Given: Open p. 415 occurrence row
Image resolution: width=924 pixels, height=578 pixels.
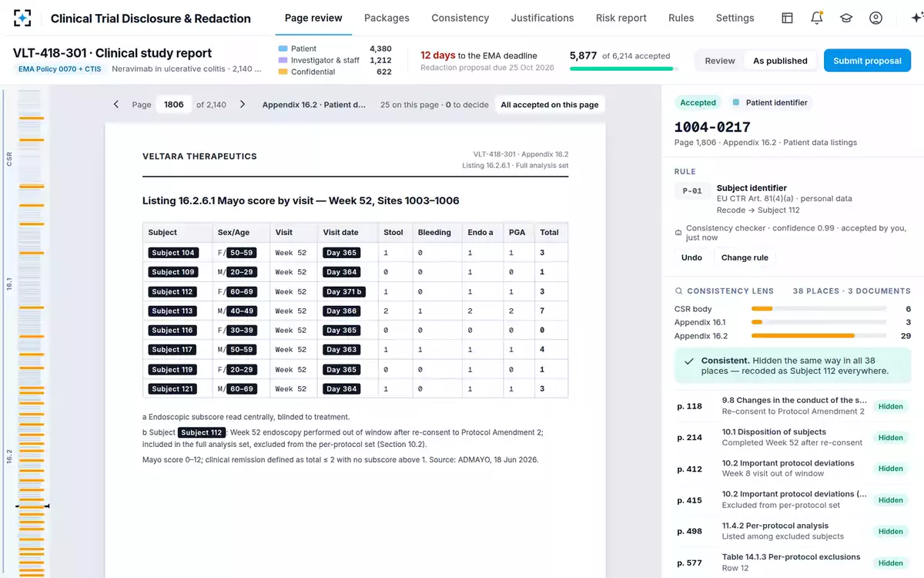Looking at the screenshot, I should pos(793,499).
